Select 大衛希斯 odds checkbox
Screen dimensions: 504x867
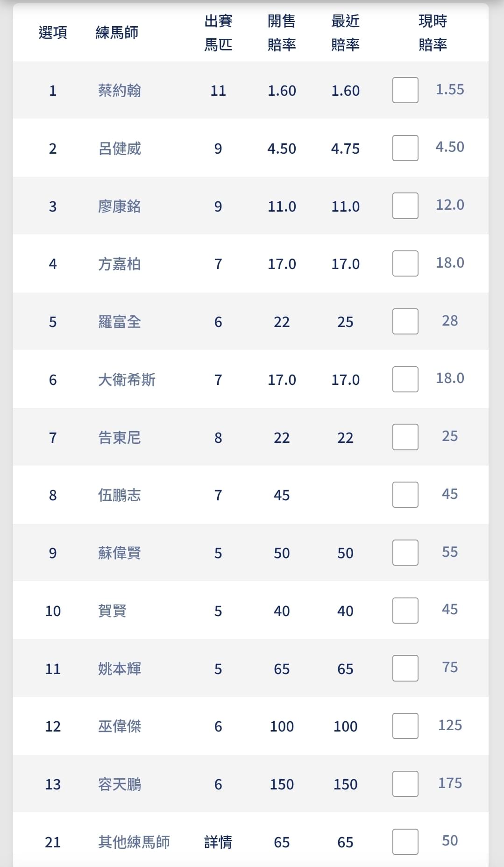pos(405,379)
